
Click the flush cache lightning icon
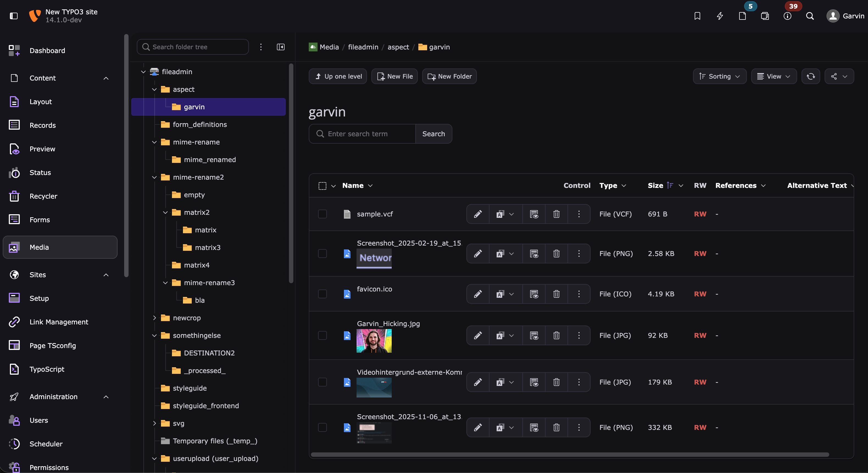coord(720,16)
